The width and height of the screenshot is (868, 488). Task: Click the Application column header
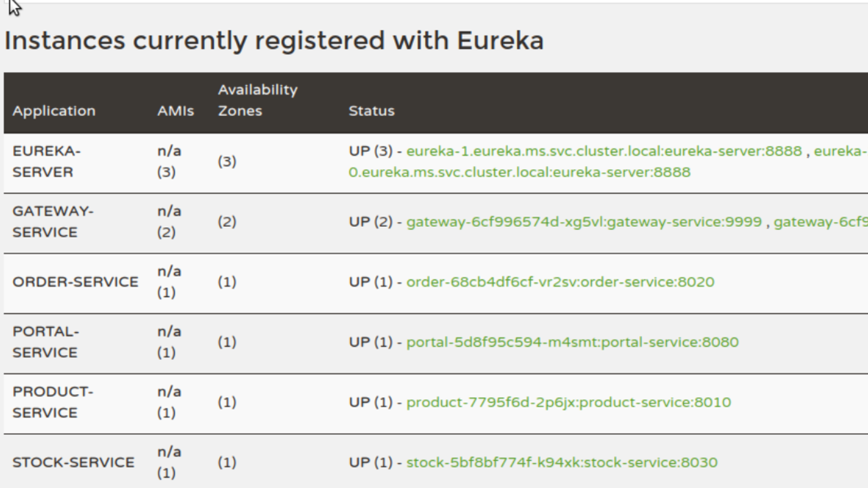54,111
